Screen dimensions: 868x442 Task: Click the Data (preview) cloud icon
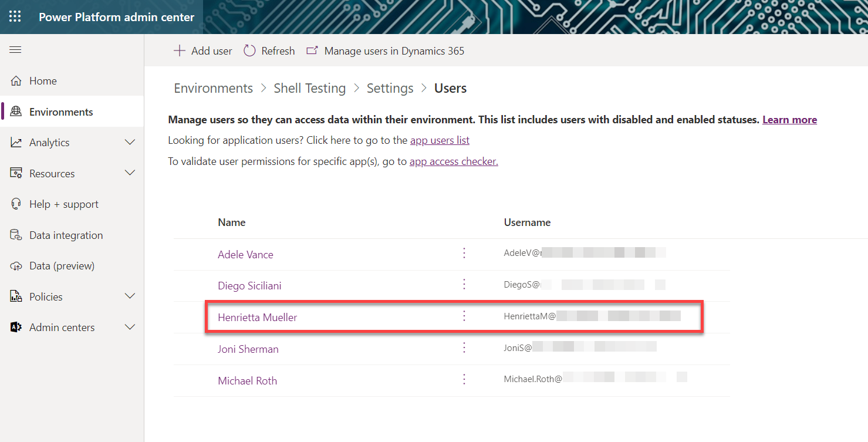(16, 266)
